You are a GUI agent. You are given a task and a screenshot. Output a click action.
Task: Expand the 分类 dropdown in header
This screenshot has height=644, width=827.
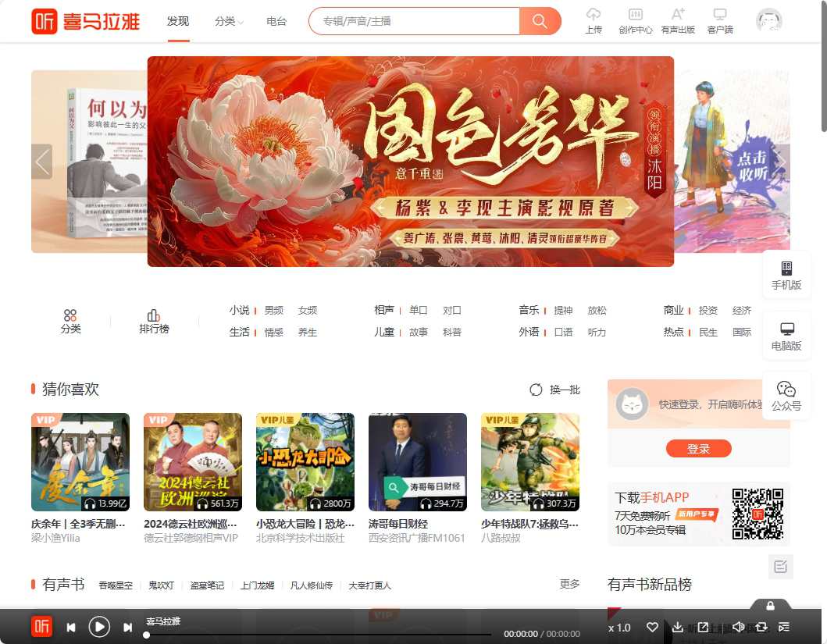click(229, 21)
